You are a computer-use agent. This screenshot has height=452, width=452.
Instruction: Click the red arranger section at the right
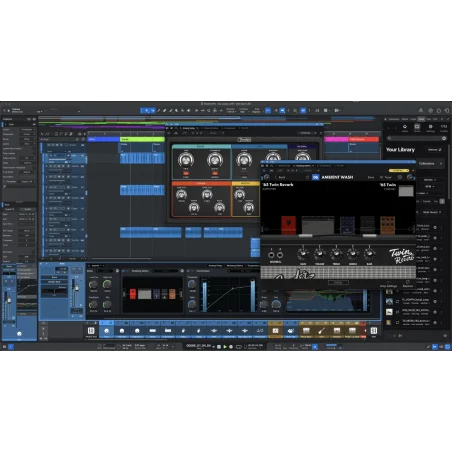[363, 139]
